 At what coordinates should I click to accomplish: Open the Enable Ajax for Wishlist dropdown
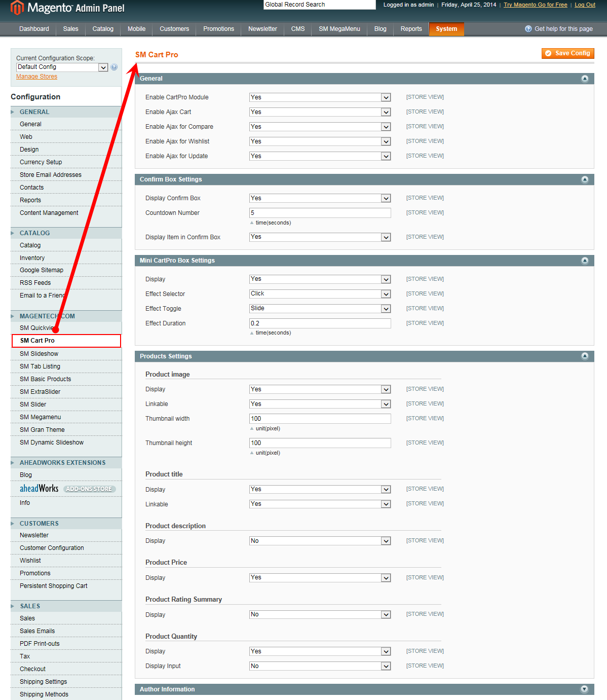pyautogui.click(x=320, y=141)
